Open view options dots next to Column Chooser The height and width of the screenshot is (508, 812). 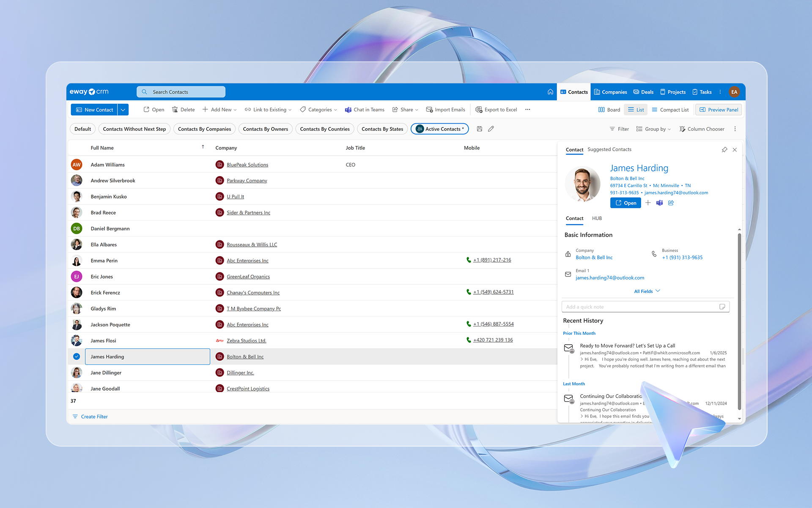[735, 129]
